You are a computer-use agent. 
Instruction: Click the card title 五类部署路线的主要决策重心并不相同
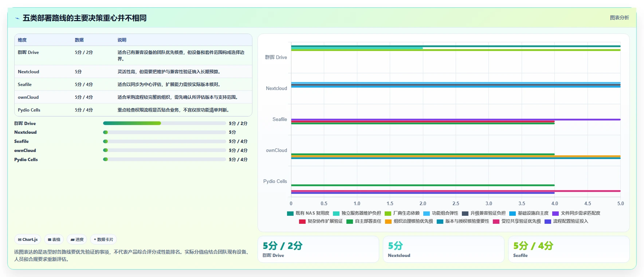(85, 18)
